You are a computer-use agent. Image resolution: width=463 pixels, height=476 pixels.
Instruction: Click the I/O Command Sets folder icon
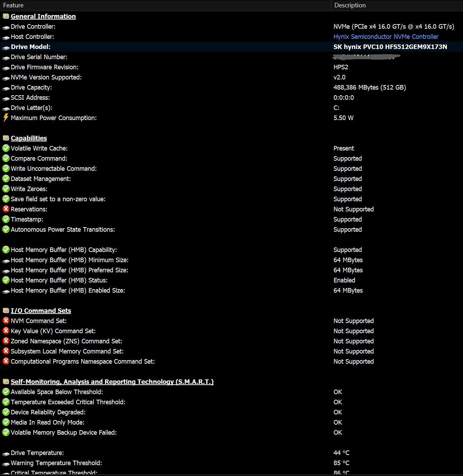6,310
